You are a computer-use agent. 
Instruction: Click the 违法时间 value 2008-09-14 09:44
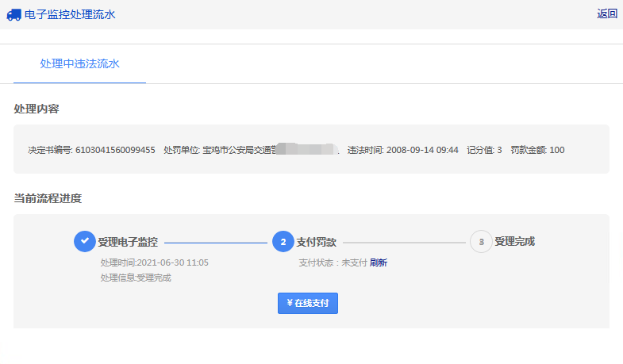click(x=422, y=150)
